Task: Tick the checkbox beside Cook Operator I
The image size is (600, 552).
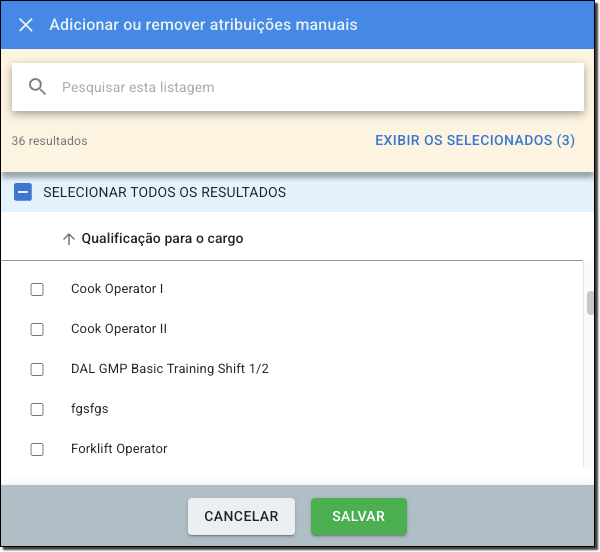Action: pyautogui.click(x=37, y=289)
